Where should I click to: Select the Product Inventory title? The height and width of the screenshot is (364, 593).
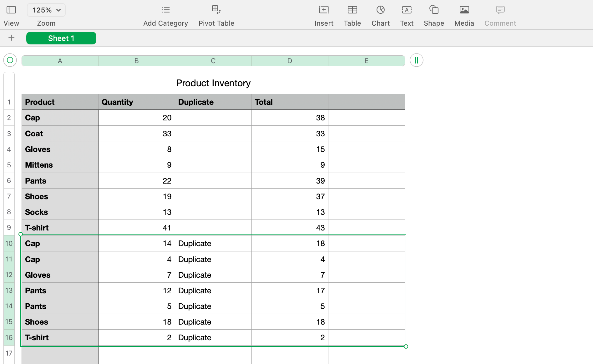pos(213,83)
